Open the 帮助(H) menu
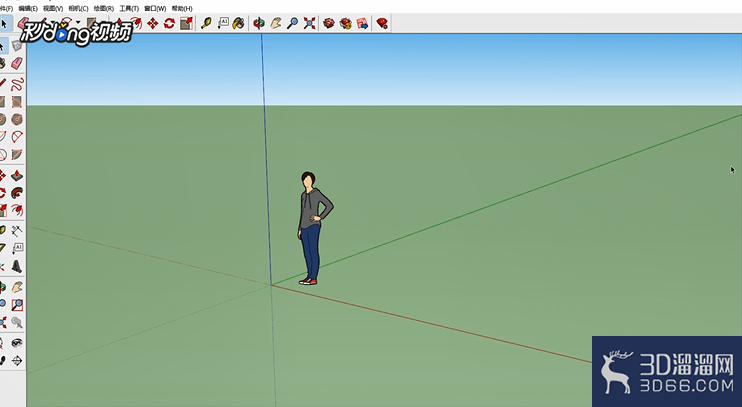 click(182, 9)
